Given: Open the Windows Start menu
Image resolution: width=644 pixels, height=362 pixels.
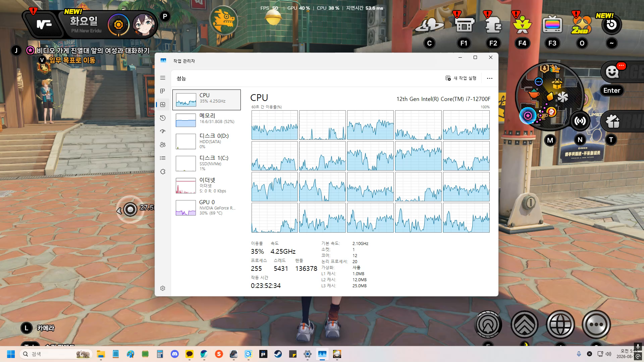Looking at the screenshot, I should click(11, 354).
